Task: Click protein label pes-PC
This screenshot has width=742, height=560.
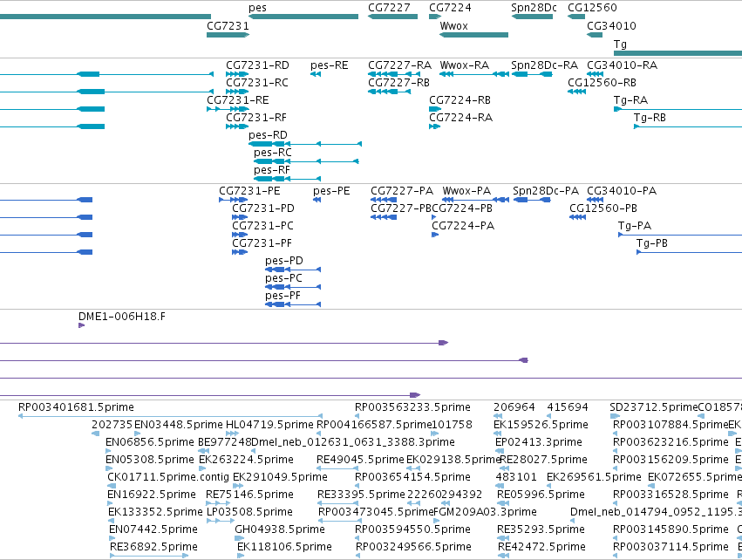Action: (283, 279)
